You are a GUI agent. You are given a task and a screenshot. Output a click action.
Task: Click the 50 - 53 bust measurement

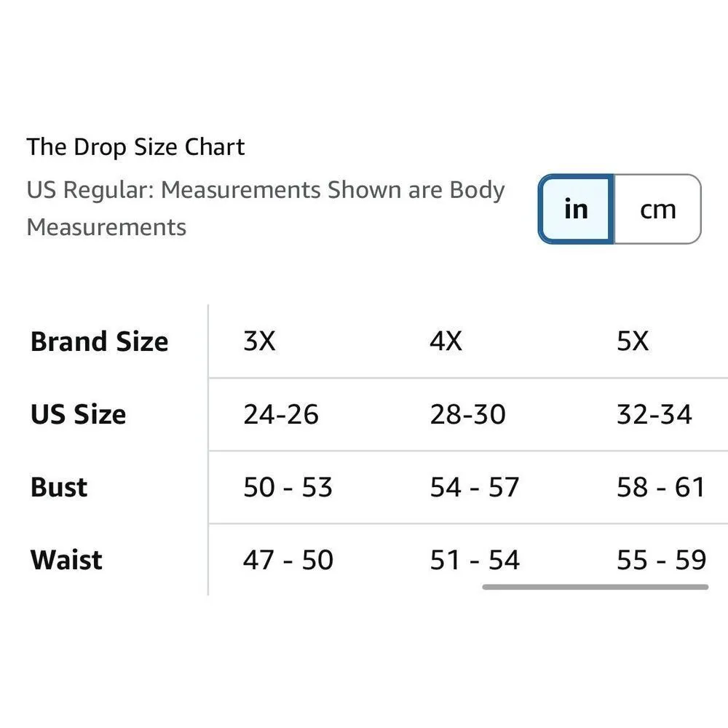(288, 487)
